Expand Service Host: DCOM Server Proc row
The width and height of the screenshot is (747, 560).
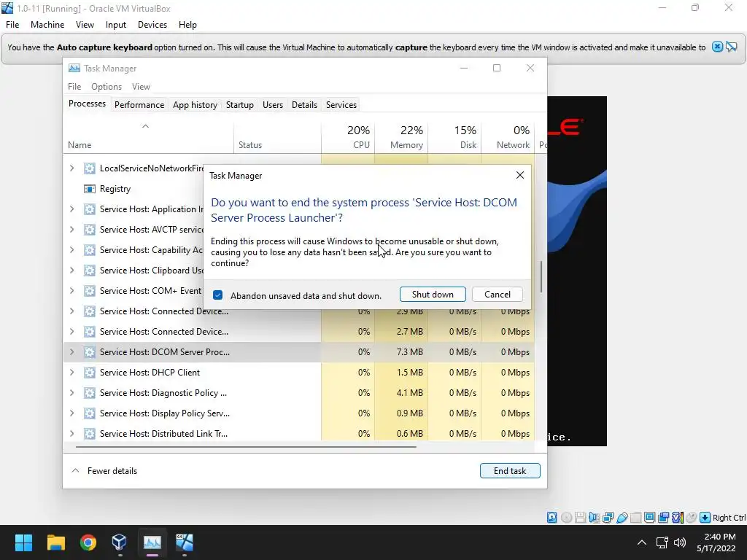(x=72, y=352)
